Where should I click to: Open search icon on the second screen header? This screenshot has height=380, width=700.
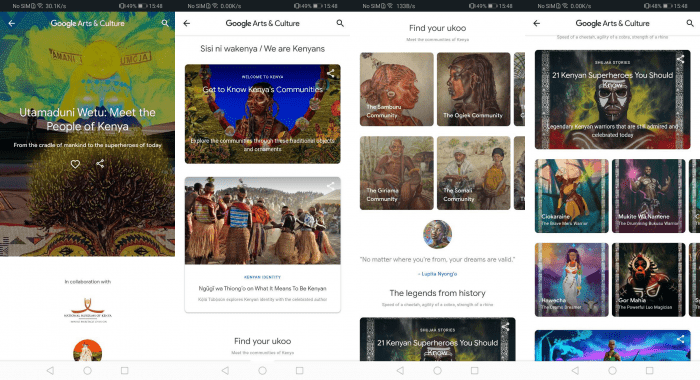point(340,23)
